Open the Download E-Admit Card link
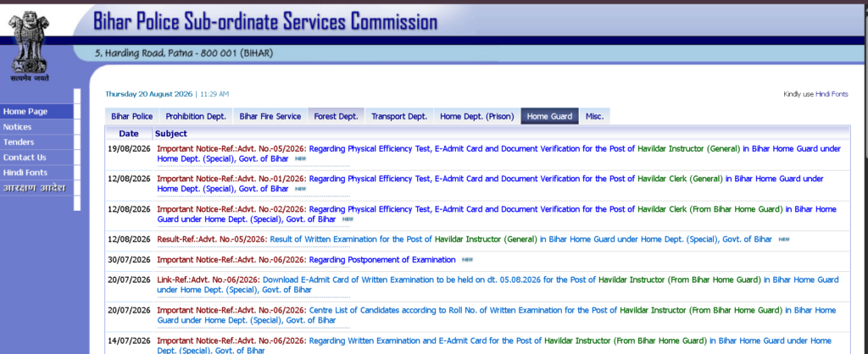The height and width of the screenshot is (354, 868). pos(498,285)
